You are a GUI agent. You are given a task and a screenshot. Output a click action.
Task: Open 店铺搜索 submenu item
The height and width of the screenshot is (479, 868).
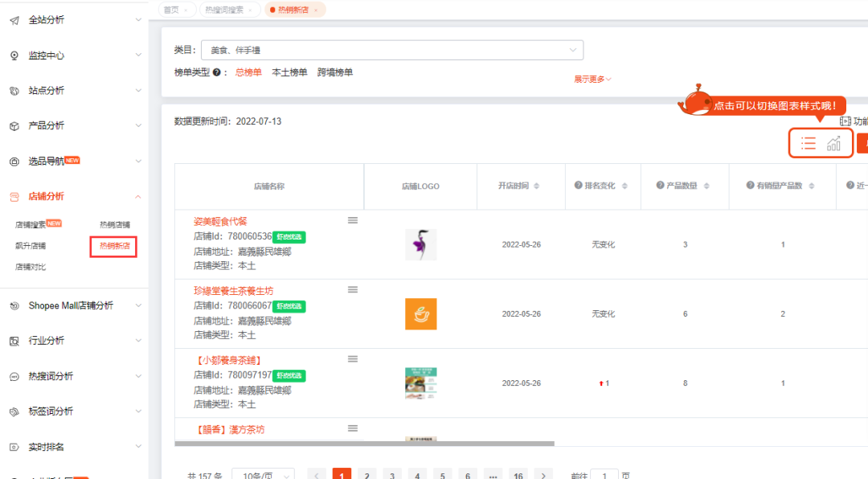pos(31,225)
